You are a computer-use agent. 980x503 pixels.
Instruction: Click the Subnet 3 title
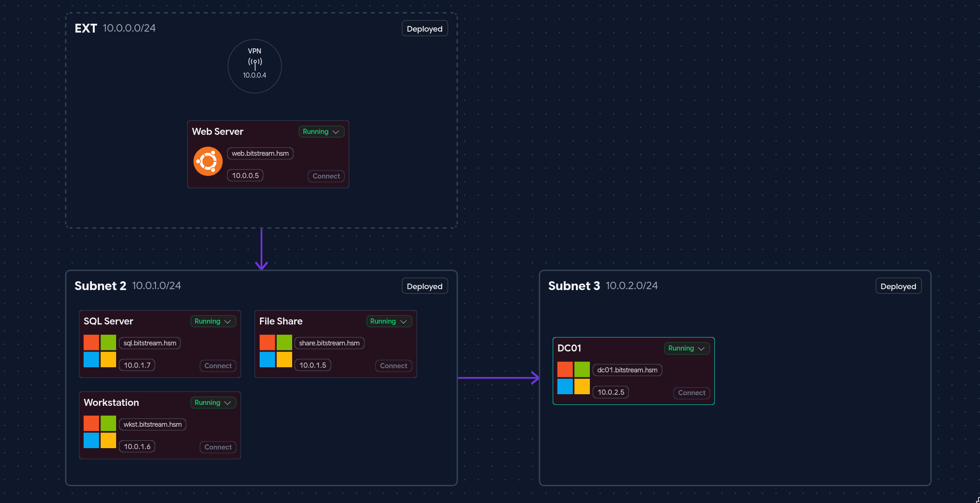(x=574, y=286)
